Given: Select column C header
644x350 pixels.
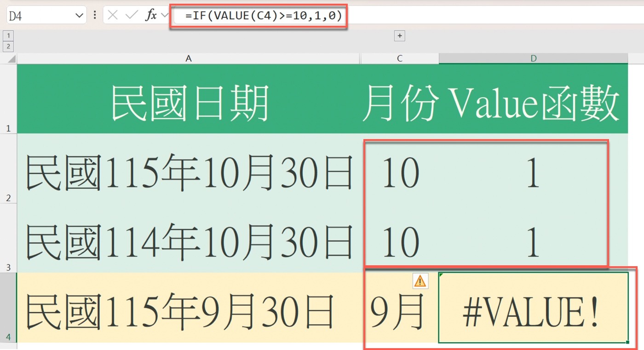Looking at the screenshot, I should click(x=400, y=58).
